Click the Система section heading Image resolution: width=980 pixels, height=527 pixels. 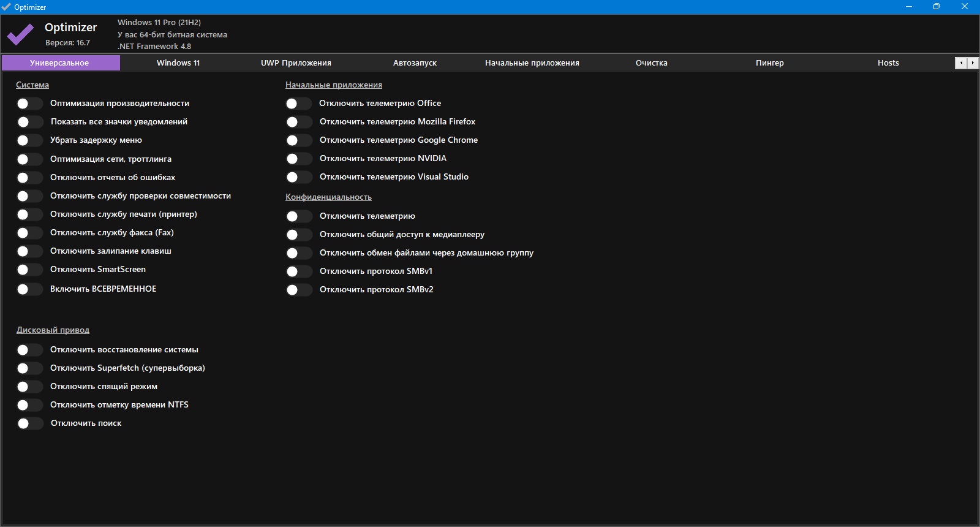32,85
